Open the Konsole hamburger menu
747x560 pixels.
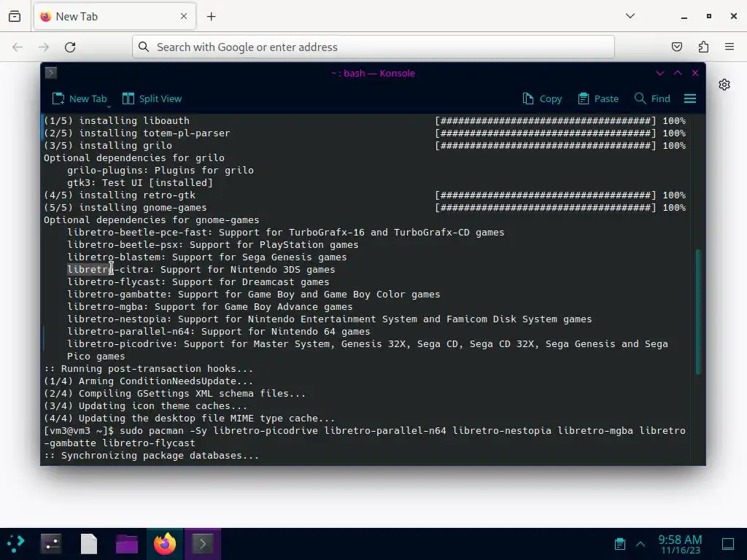690,98
